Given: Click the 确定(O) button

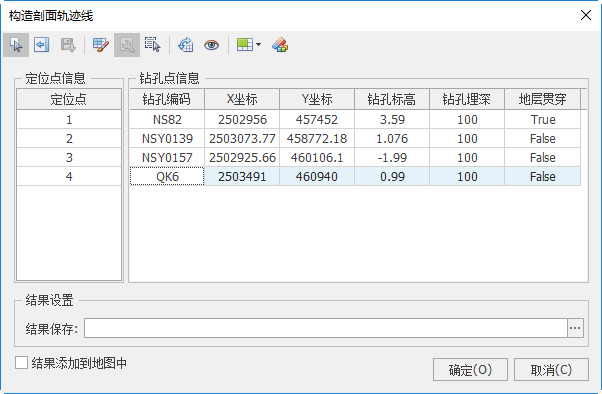Looking at the screenshot, I should [x=470, y=370].
